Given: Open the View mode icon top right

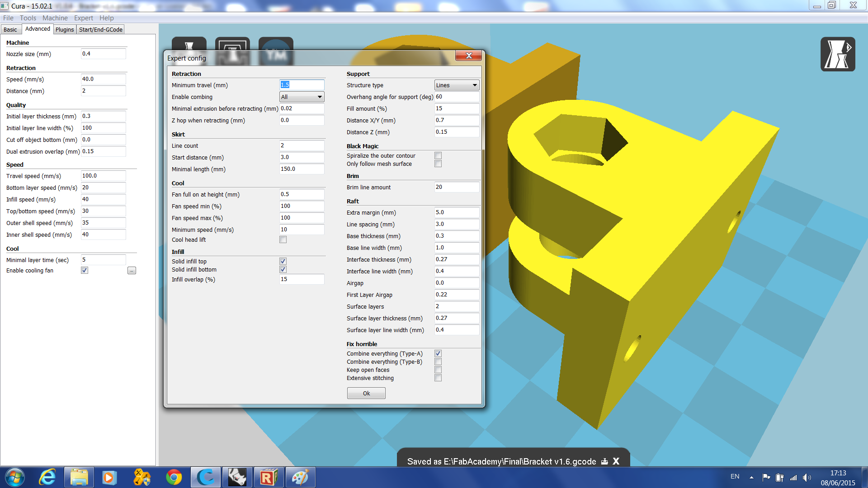Looking at the screenshot, I should (x=837, y=54).
